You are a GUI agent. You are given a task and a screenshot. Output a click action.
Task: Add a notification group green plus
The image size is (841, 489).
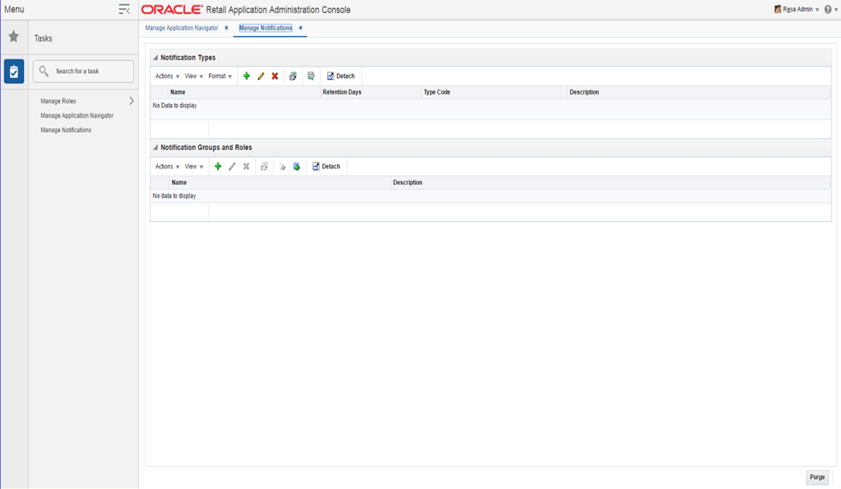(x=218, y=166)
